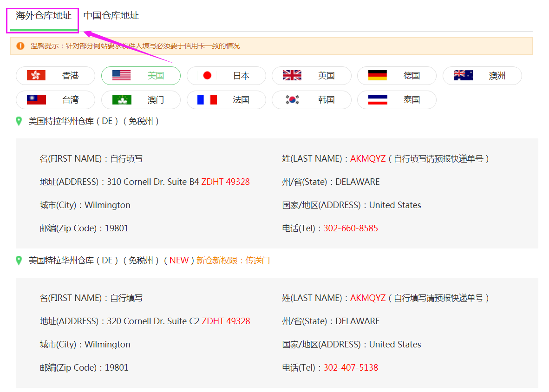Screen dimensions: 549x392
Task: Click the second warehouse green location pin
Action: pyautogui.click(x=19, y=261)
